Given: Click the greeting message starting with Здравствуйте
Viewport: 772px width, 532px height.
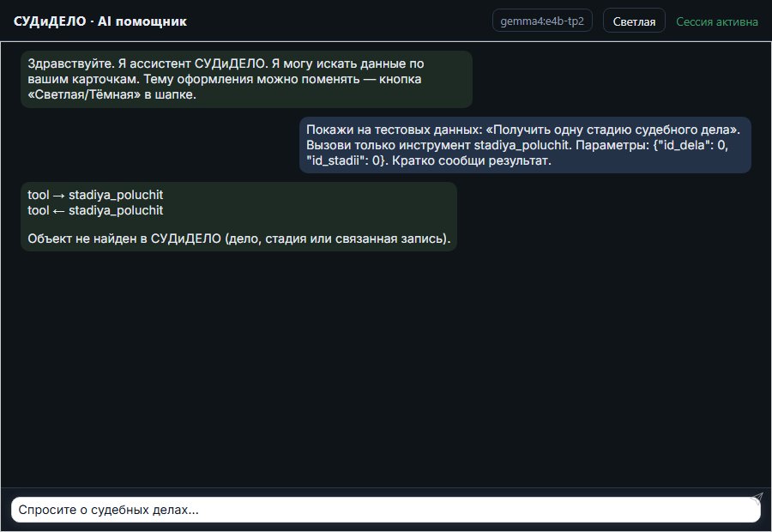Looking at the screenshot, I should coord(246,79).
